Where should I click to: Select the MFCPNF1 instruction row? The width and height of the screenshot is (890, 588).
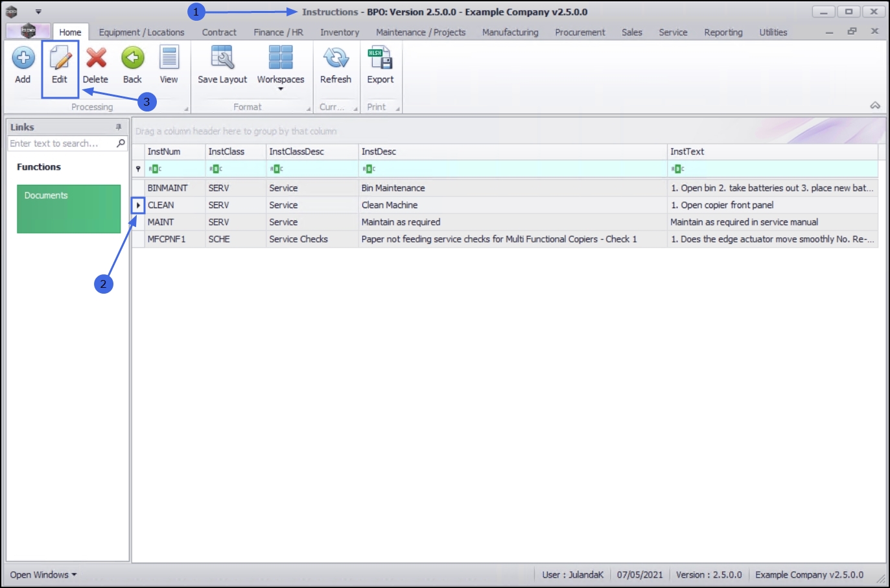pyautogui.click(x=505, y=239)
